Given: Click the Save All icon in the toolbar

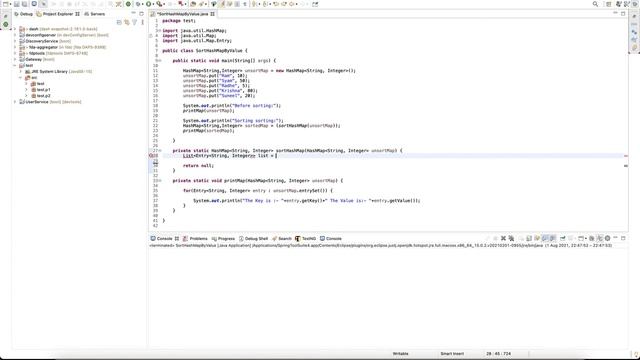Looking at the screenshot, I should tap(24, 4).
